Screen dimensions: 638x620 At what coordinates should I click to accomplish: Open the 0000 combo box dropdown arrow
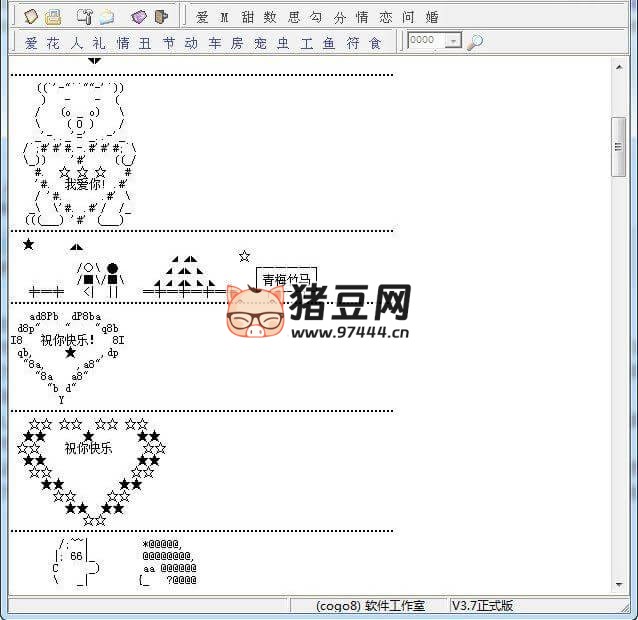(x=453, y=40)
